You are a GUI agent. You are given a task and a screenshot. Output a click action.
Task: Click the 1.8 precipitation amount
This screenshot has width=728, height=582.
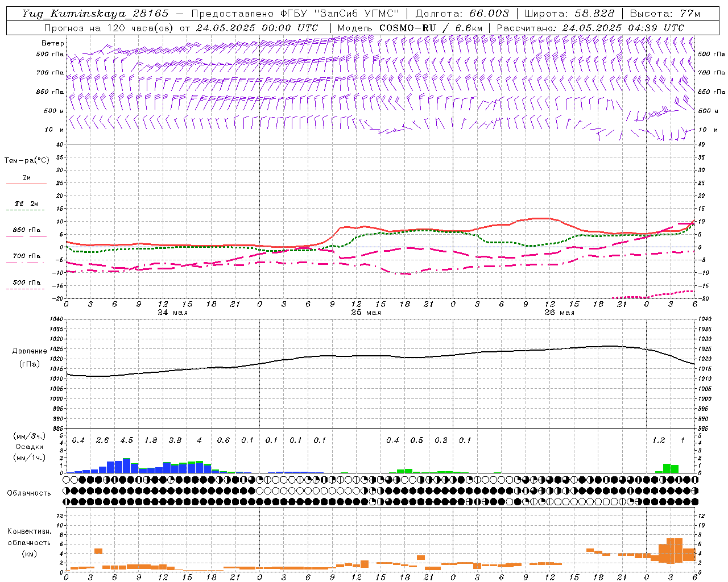151,440
